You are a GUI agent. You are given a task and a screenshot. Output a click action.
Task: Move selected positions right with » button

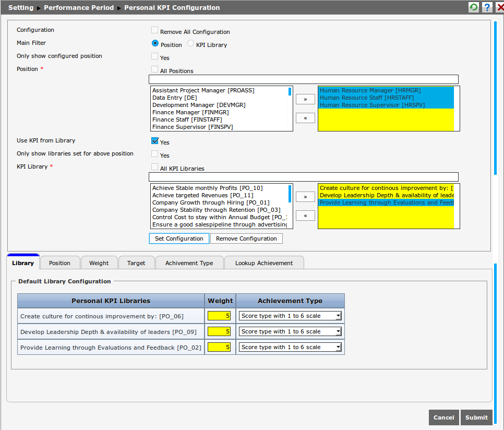[305, 99]
